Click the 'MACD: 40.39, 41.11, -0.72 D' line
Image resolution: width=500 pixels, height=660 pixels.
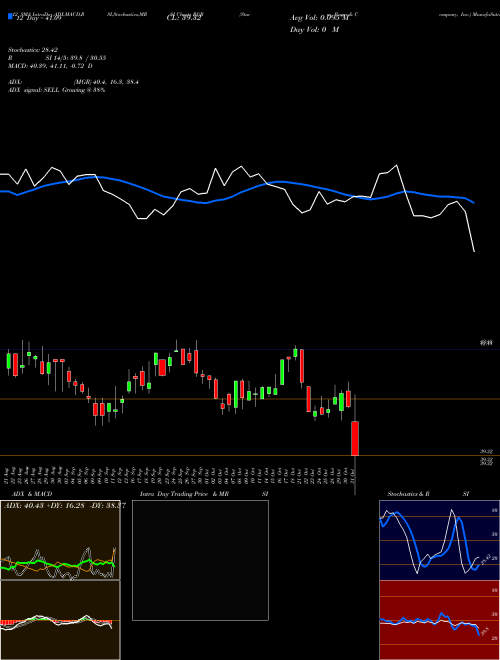pos(51,66)
